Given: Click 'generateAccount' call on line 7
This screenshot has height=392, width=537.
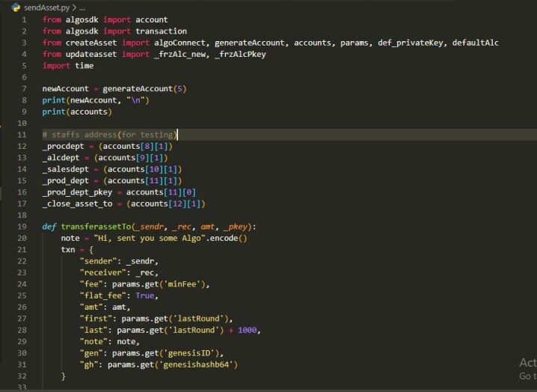Looking at the screenshot, I should coord(138,89).
